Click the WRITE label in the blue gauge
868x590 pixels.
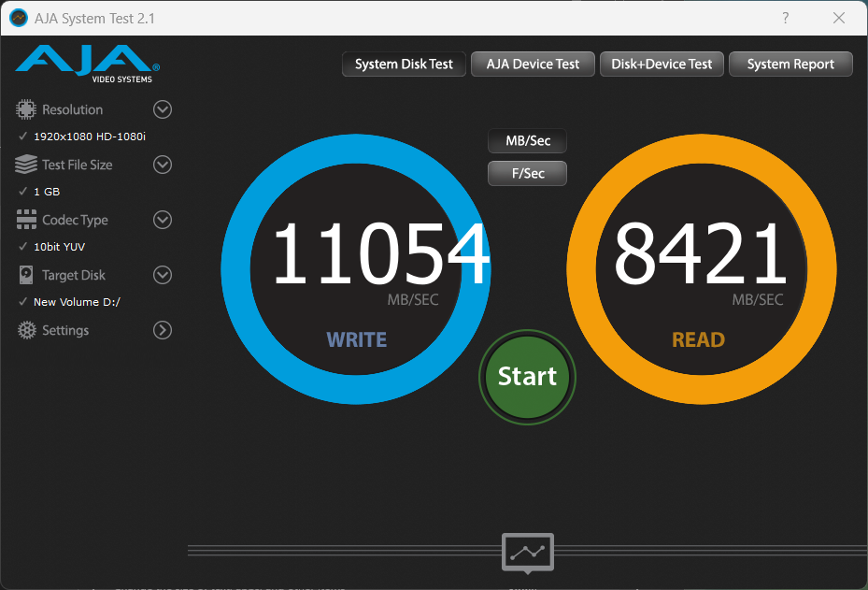click(x=357, y=339)
